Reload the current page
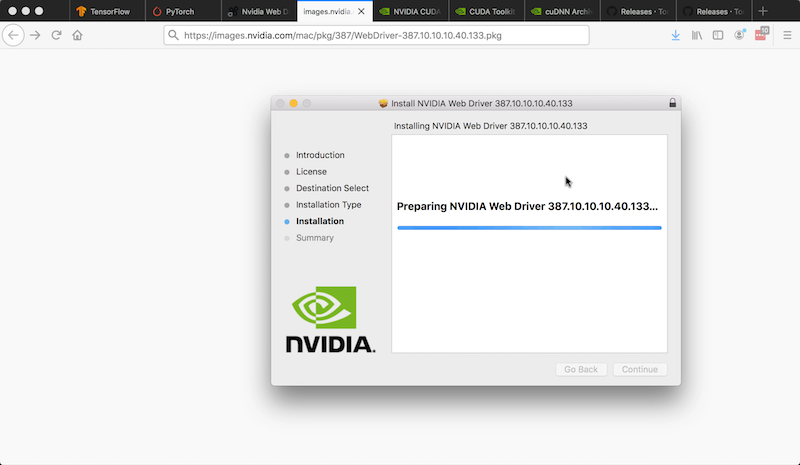The image size is (800, 465). [x=56, y=35]
